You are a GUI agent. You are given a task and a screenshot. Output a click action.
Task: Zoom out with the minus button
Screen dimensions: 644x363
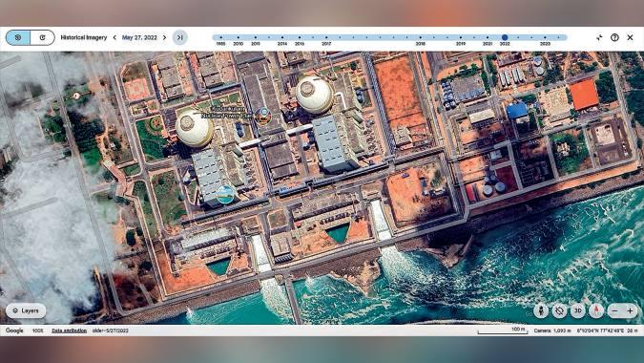[x=614, y=310]
